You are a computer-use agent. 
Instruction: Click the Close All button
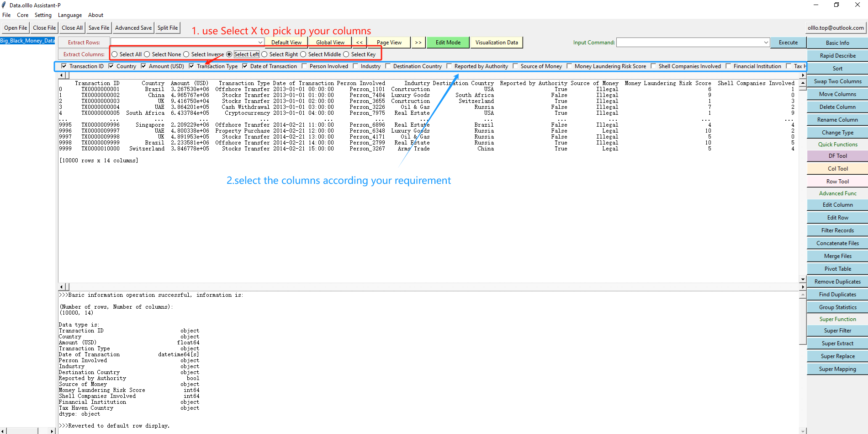[72, 28]
